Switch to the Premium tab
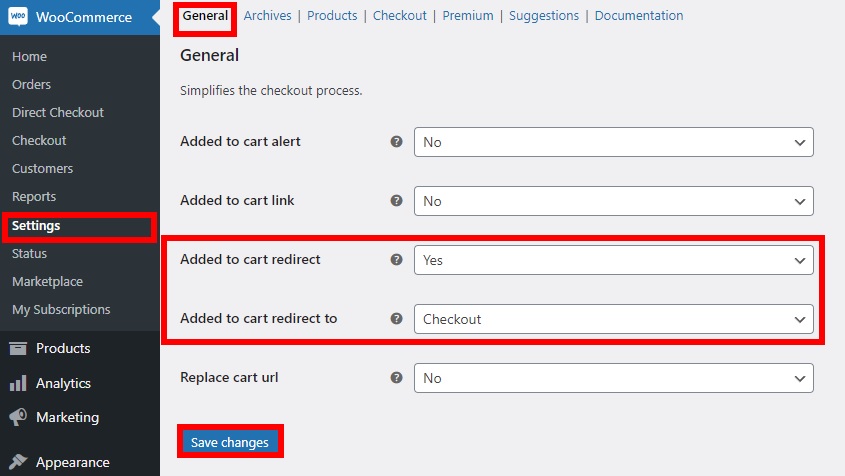Image resolution: width=845 pixels, height=476 pixels. click(x=468, y=16)
